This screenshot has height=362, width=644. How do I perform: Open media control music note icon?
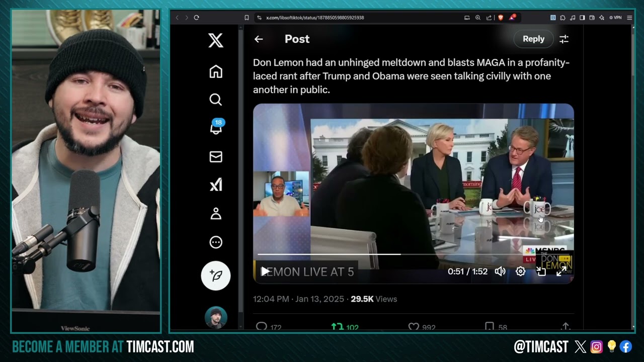pyautogui.click(x=573, y=18)
